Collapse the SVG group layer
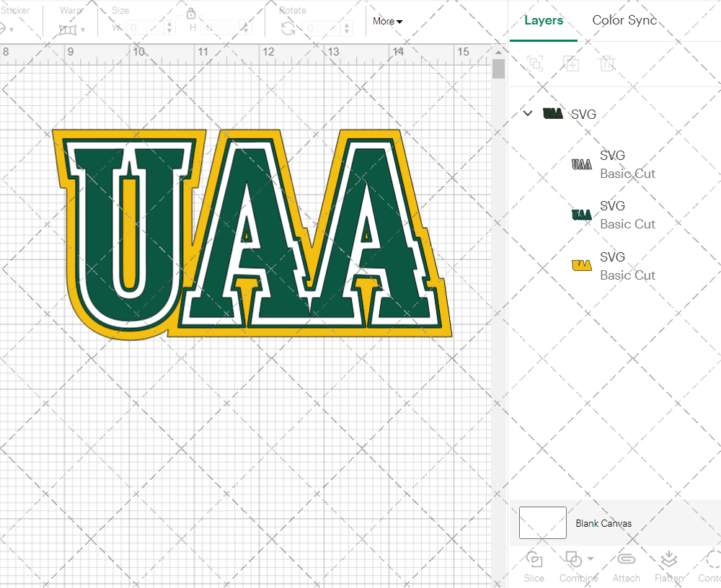Screen dimensions: 721x588 point(528,113)
